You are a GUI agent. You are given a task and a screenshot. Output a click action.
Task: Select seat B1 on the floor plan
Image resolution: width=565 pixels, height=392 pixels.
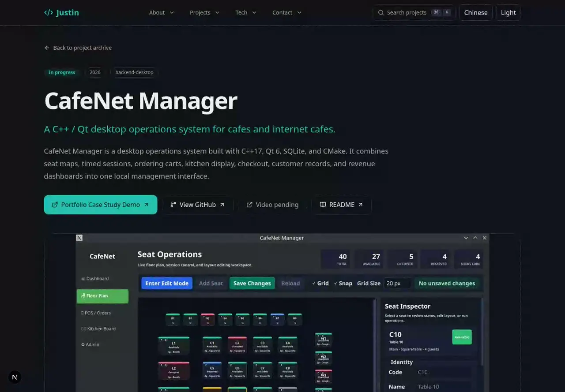(x=173, y=320)
